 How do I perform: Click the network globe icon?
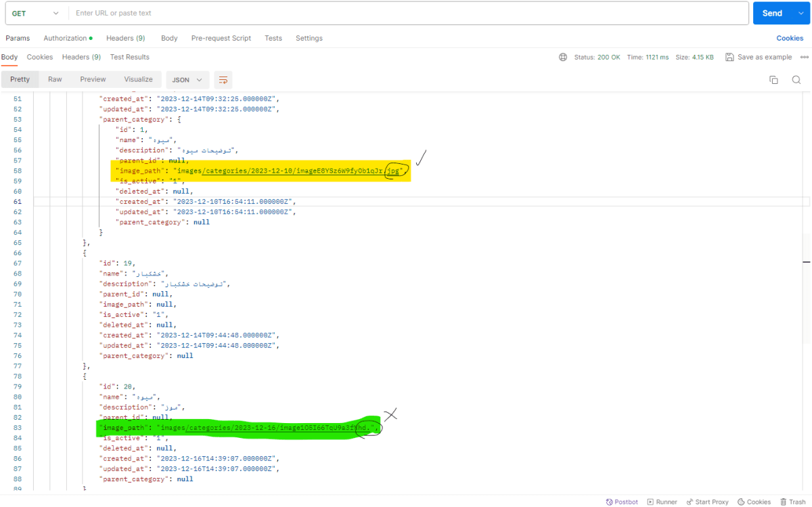point(563,58)
